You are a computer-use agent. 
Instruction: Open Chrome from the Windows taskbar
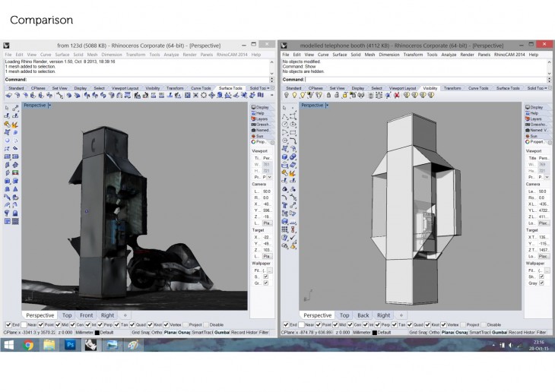[28, 344]
